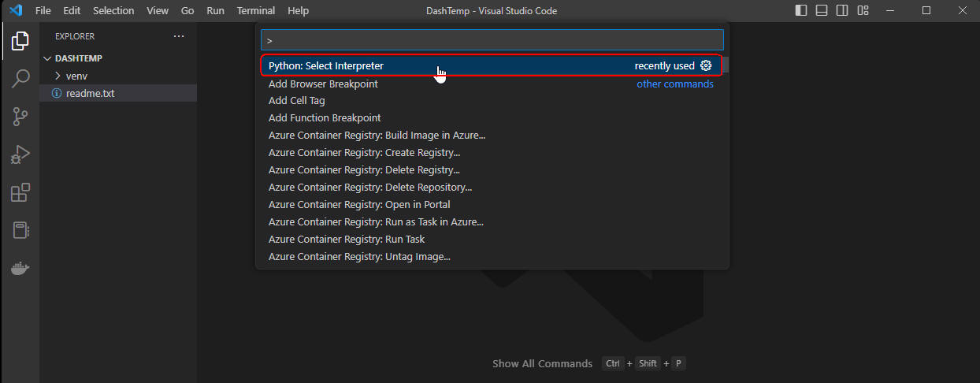Open Customize Layout icon
The image size is (980, 383).
pos(863,10)
